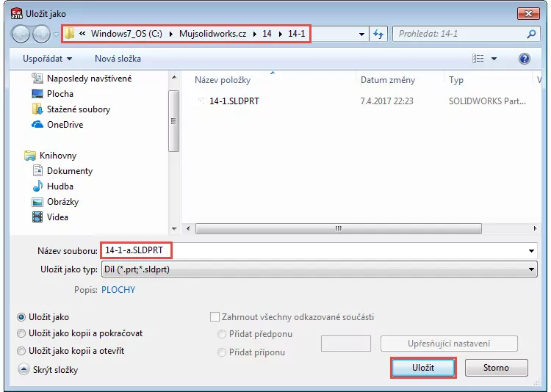Click PLOCHY description link
Screen dimensions: 551x392
118,290
